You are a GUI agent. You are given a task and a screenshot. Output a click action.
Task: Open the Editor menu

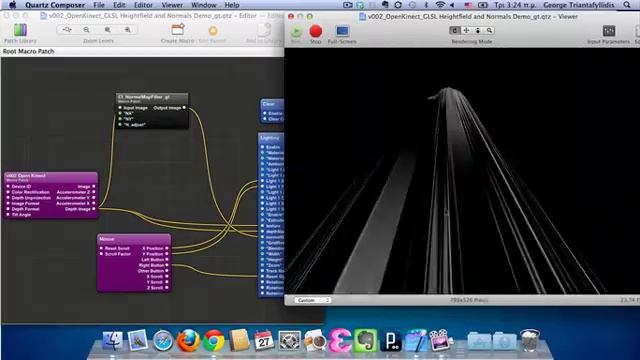143,5
